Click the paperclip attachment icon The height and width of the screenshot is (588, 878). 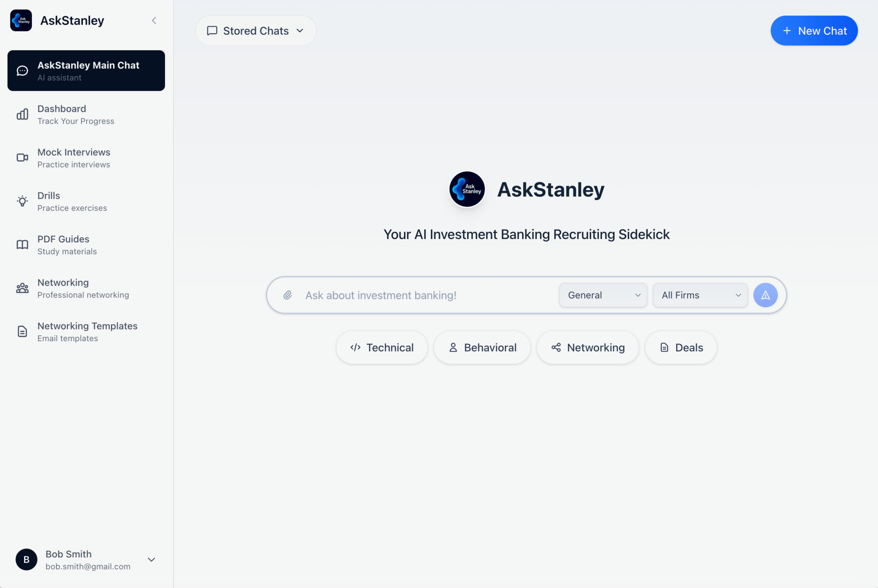287,295
